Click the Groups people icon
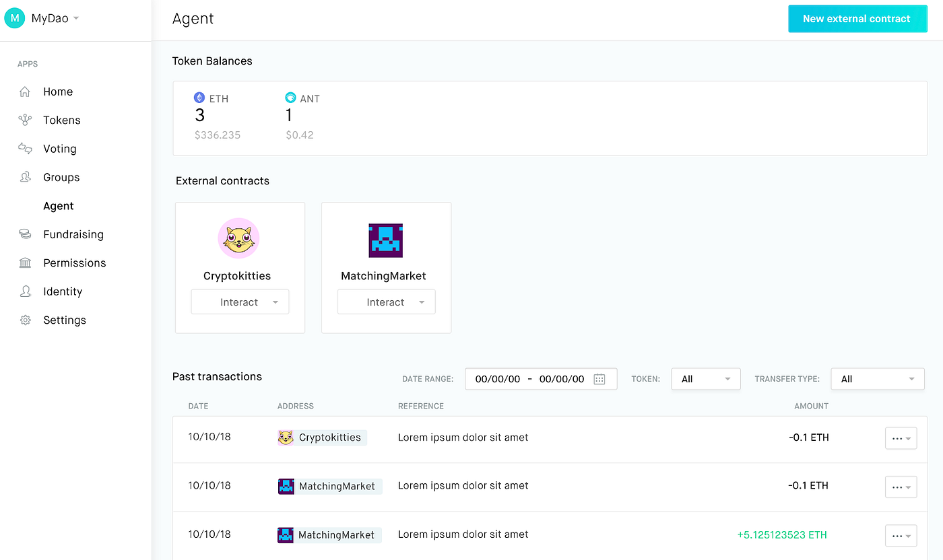943x560 pixels. 26,177
